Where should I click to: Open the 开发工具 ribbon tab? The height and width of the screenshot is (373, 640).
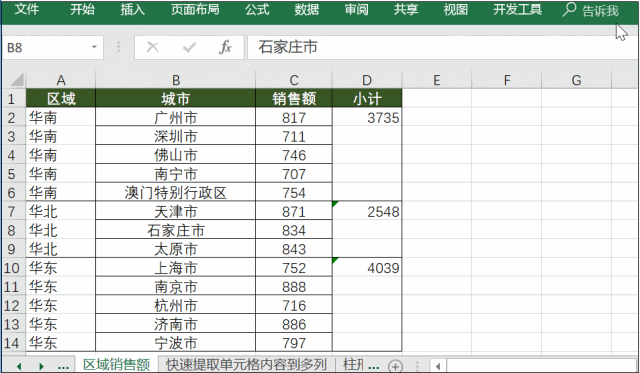click(518, 9)
